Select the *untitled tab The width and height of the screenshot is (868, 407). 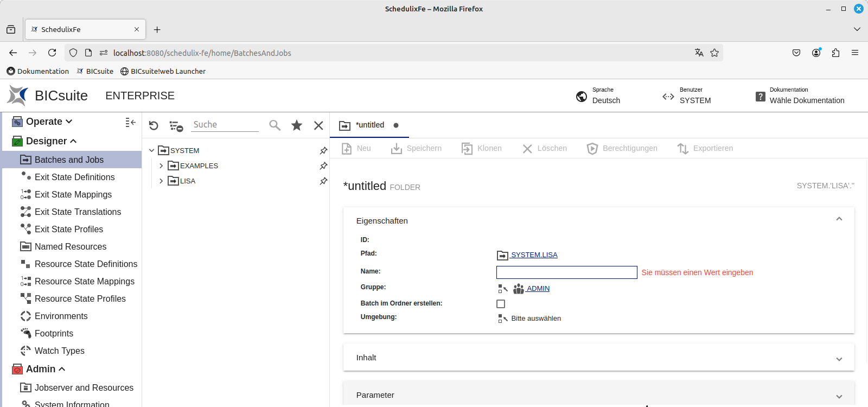tap(369, 125)
